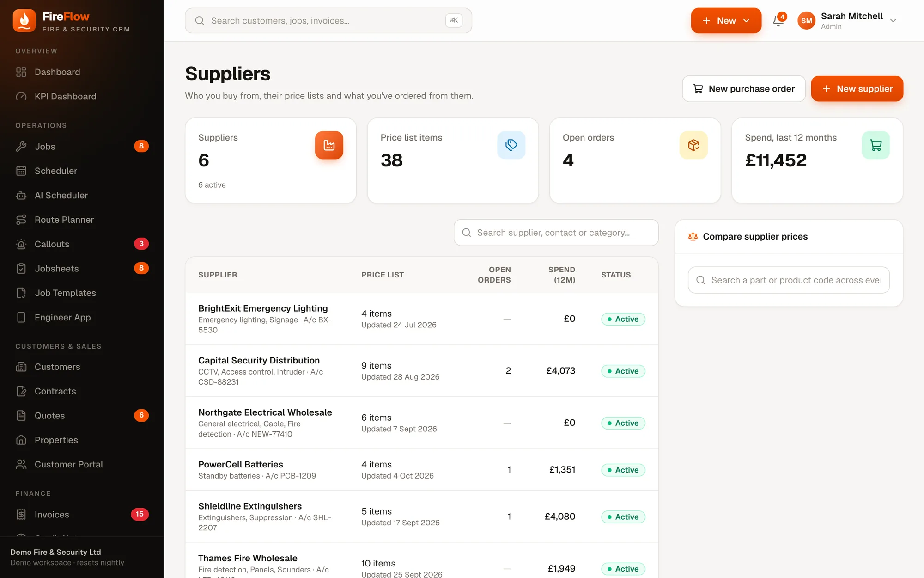The width and height of the screenshot is (924, 578).
Task: Click the Customers building icon
Action: coord(21,367)
